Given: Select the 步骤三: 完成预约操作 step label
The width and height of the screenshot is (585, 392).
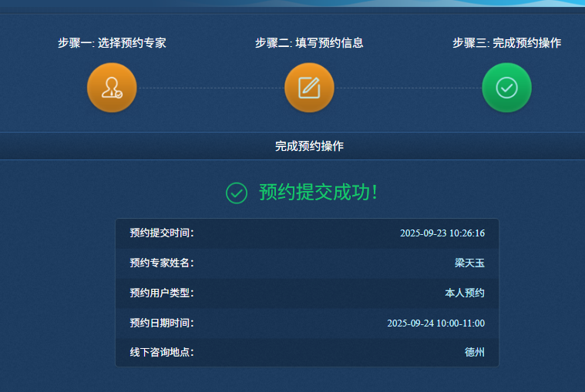Looking at the screenshot, I should 506,43.
